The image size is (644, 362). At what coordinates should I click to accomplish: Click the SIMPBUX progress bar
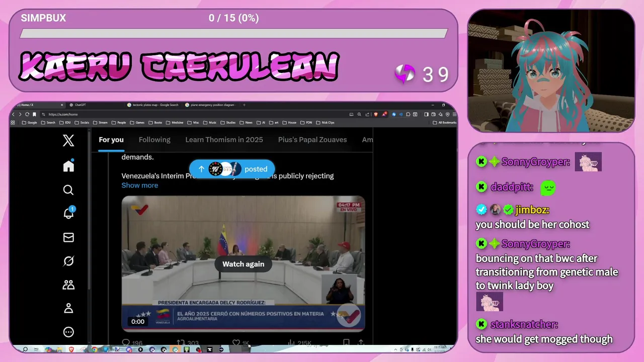click(x=233, y=33)
